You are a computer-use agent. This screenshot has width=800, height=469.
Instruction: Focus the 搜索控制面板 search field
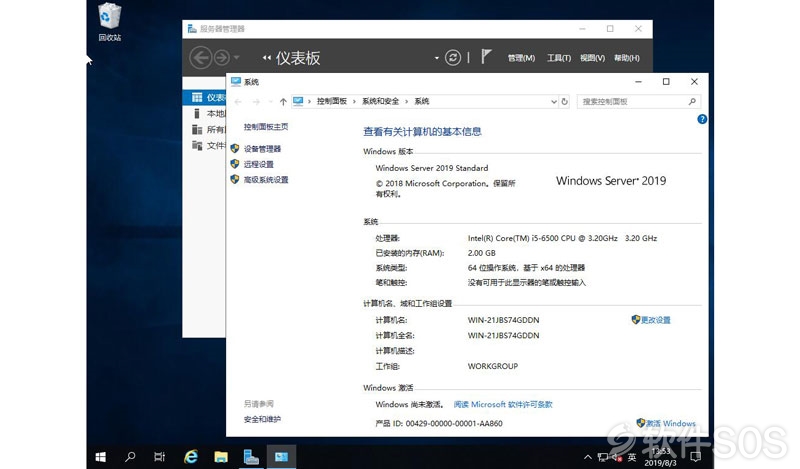tap(639, 102)
